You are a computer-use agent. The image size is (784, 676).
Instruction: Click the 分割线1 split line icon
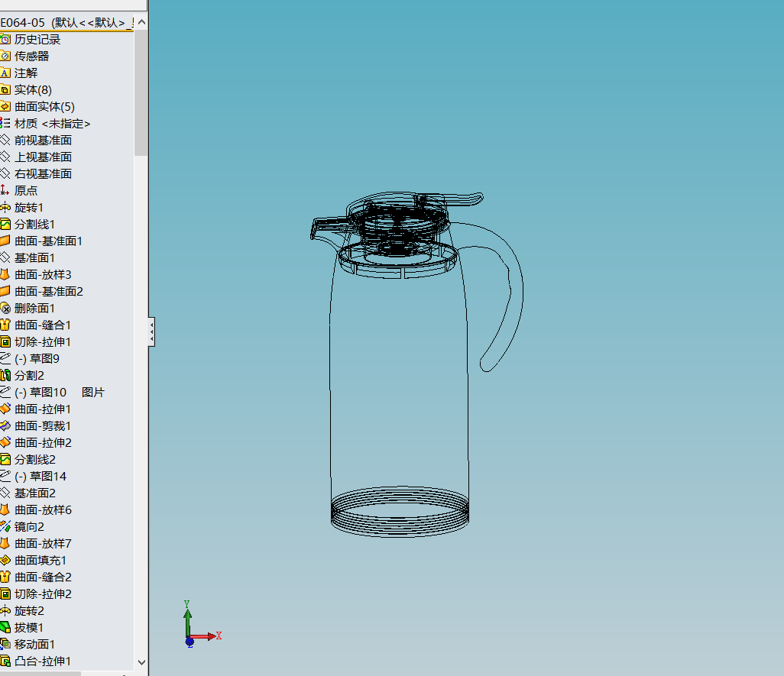tap(5, 225)
